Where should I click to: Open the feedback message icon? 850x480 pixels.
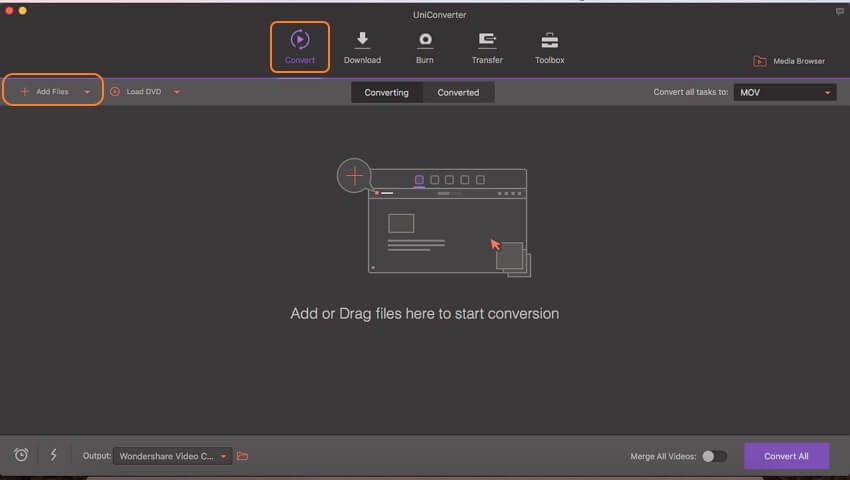840,11
